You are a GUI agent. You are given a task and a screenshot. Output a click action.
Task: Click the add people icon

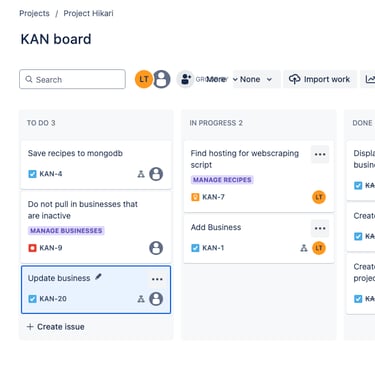(185, 79)
